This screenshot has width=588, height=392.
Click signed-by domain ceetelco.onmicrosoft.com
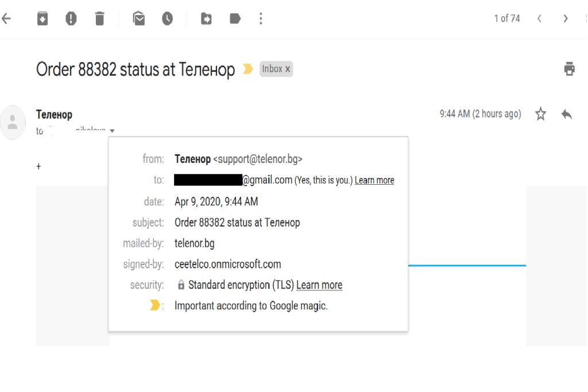[x=227, y=264]
